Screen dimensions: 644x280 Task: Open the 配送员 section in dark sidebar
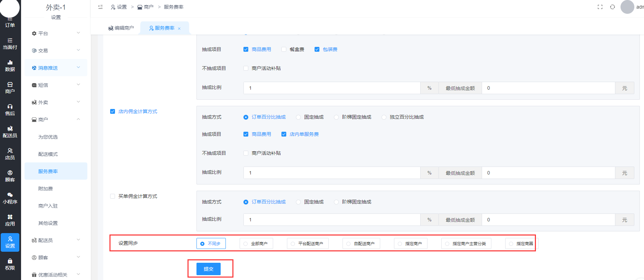pos(10,132)
